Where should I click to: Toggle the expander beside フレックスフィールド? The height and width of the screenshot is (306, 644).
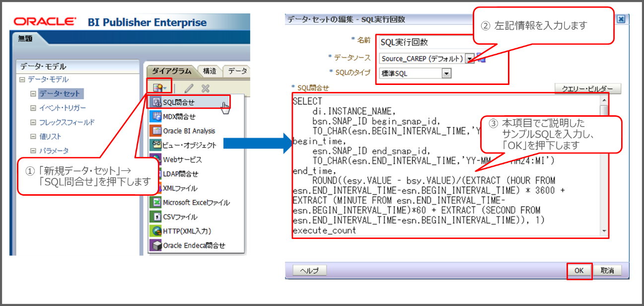33,122
